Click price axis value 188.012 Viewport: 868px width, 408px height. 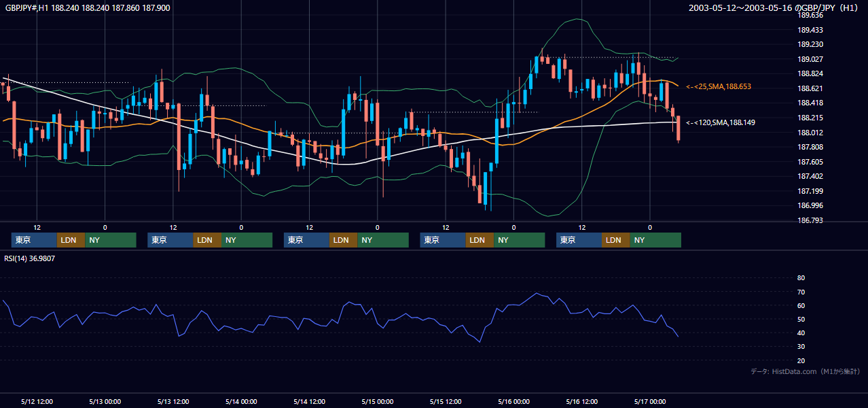pyautogui.click(x=810, y=133)
